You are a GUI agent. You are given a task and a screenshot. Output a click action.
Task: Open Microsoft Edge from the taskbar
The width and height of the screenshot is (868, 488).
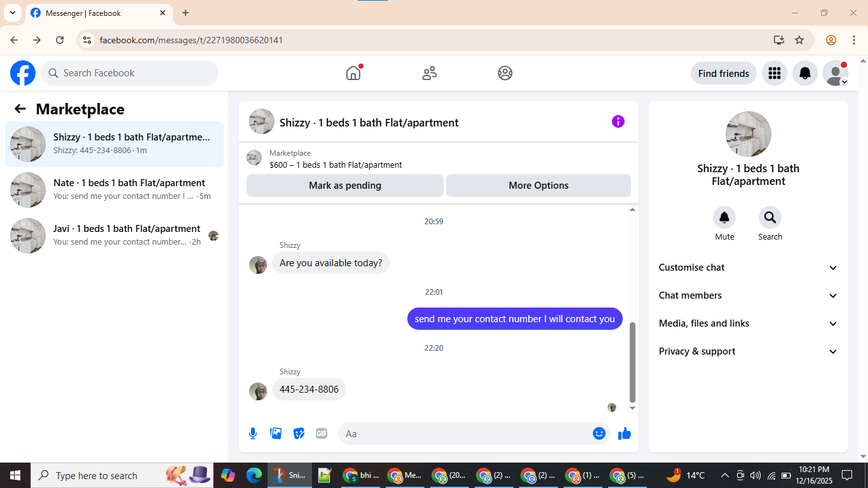254,475
